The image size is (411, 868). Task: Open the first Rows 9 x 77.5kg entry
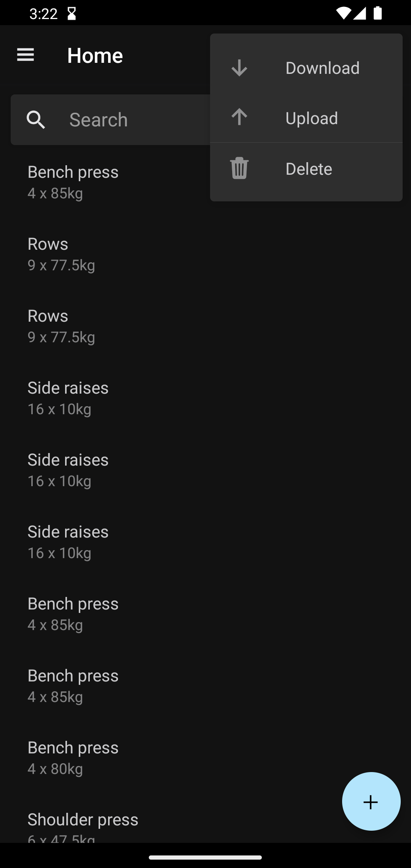point(61,254)
